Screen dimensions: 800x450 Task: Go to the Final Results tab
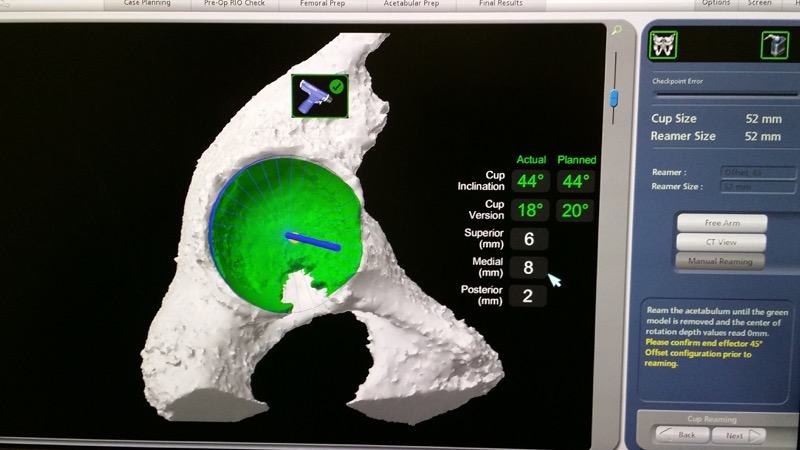click(500, 4)
